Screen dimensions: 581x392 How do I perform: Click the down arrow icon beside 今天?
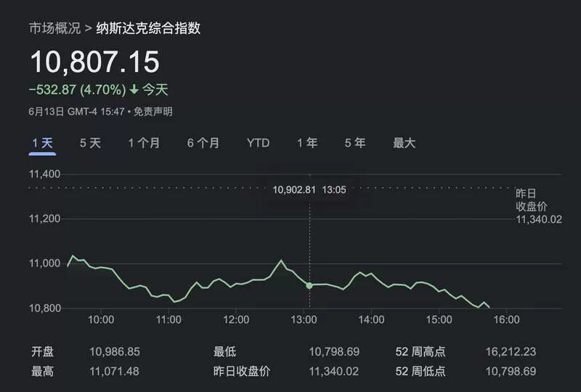pos(134,89)
